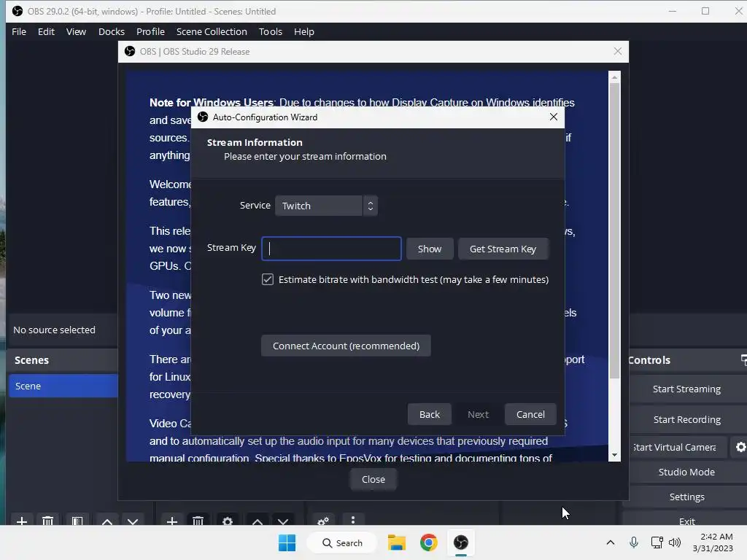Open scene filters icon in Scenes toolbar
This screenshot has width=747, height=560.
point(77,521)
